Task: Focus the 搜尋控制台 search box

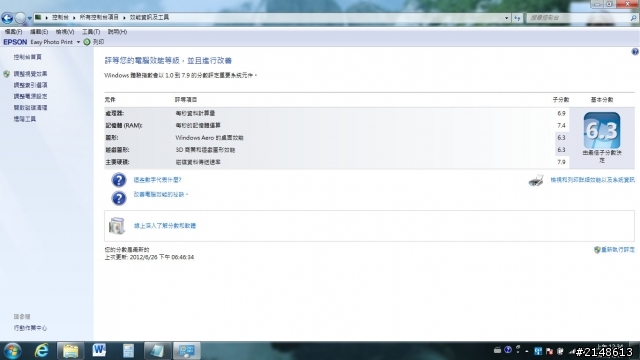Action: (x=578, y=18)
